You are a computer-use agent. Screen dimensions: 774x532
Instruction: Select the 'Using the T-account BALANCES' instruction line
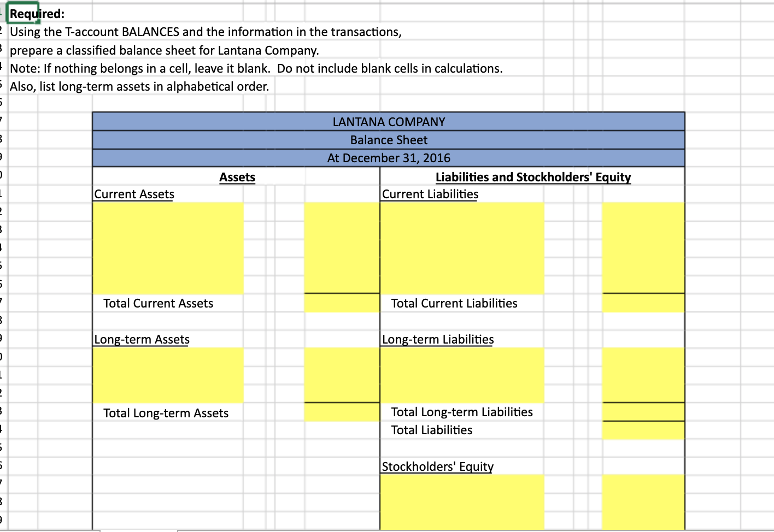206,32
